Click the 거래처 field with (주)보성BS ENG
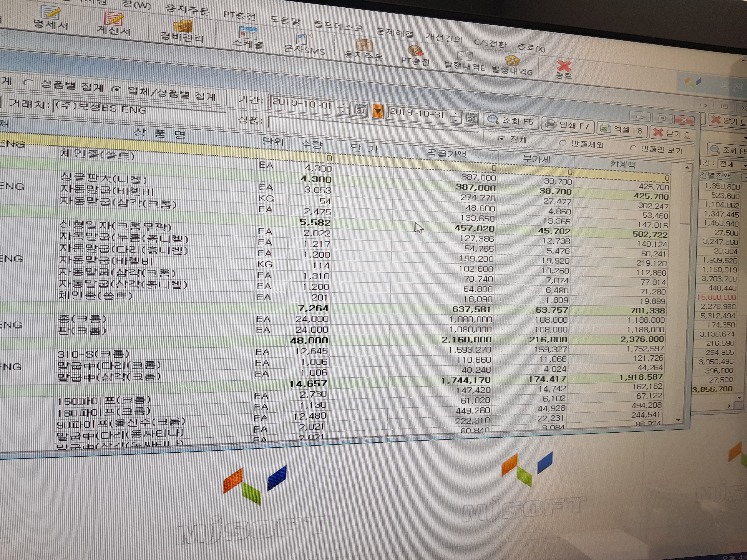Viewport: 747px width, 560px height. [139, 109]
